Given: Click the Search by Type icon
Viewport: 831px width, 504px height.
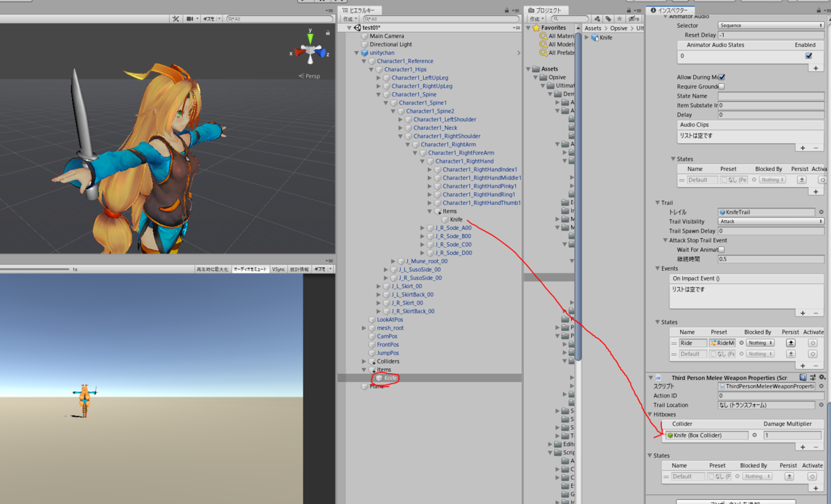Looking at the screenshot, I should click(596, 19).
